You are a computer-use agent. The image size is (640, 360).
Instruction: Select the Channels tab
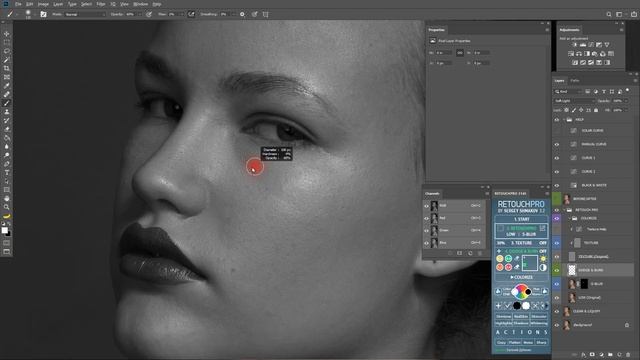tap(432, 194)
